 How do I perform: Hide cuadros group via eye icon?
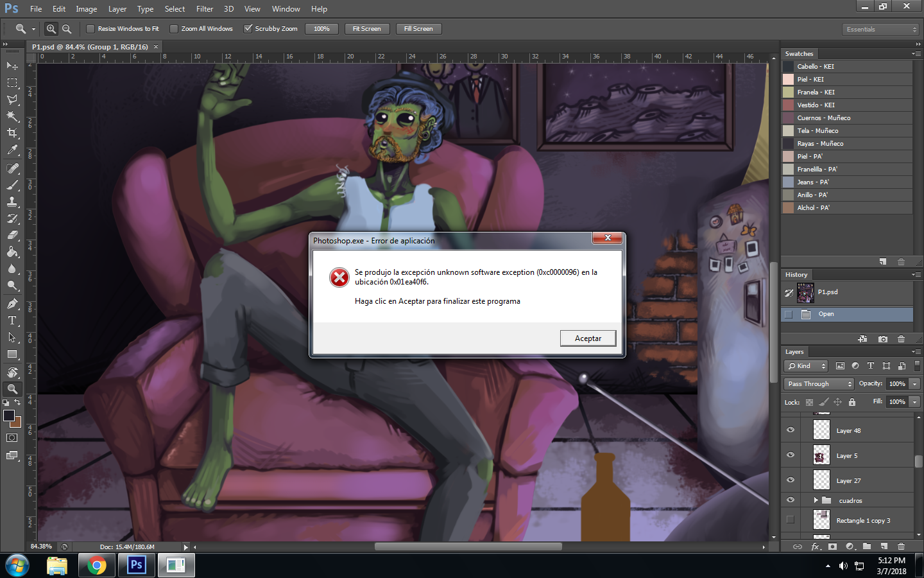point(791,500)
